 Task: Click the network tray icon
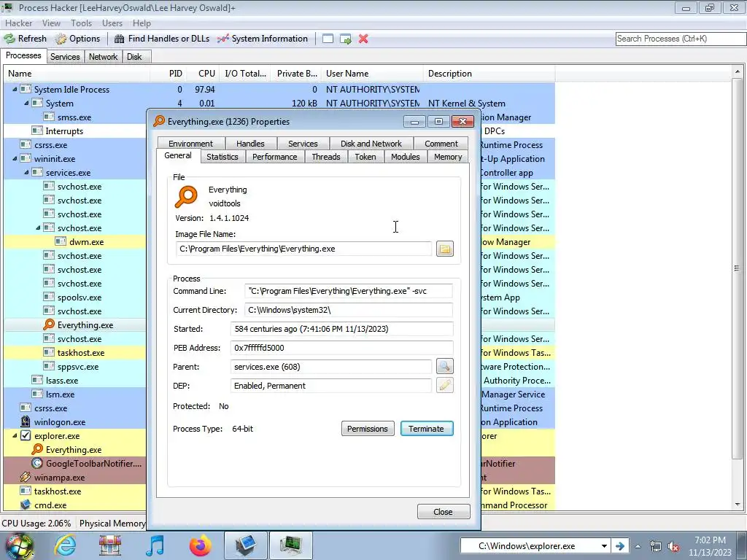[x=656, y=547]
